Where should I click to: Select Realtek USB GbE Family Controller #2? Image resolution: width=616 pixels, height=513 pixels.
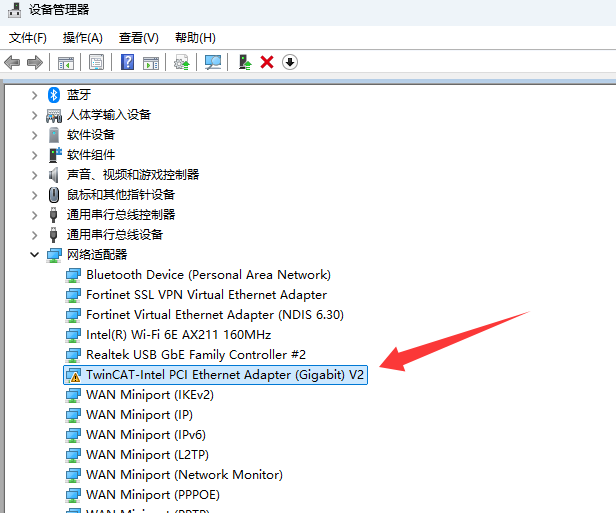[x=195, y=355]
